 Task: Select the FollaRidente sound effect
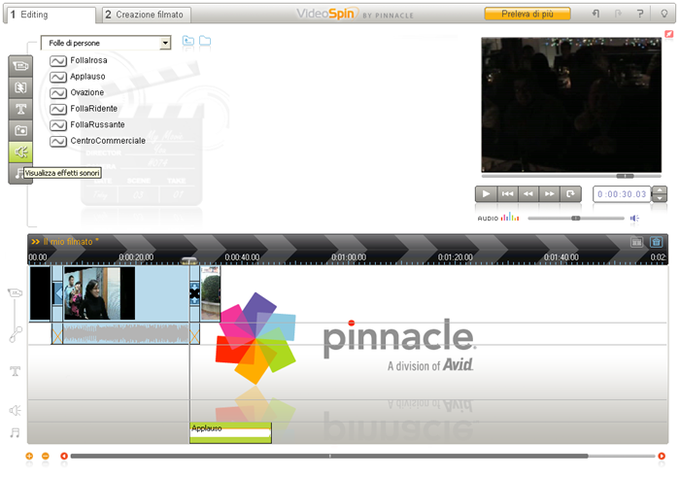[83, 108]
